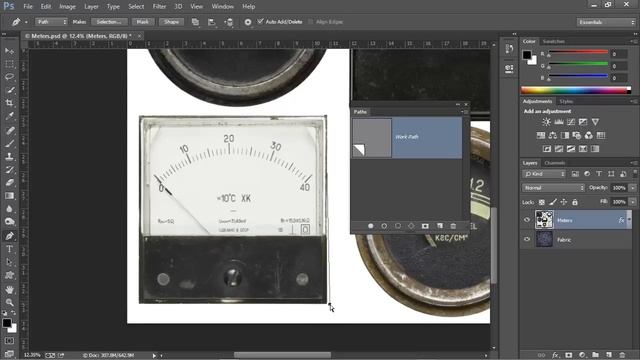
Task: Toggle filter for type layers
Action: [x=599, y=174]
